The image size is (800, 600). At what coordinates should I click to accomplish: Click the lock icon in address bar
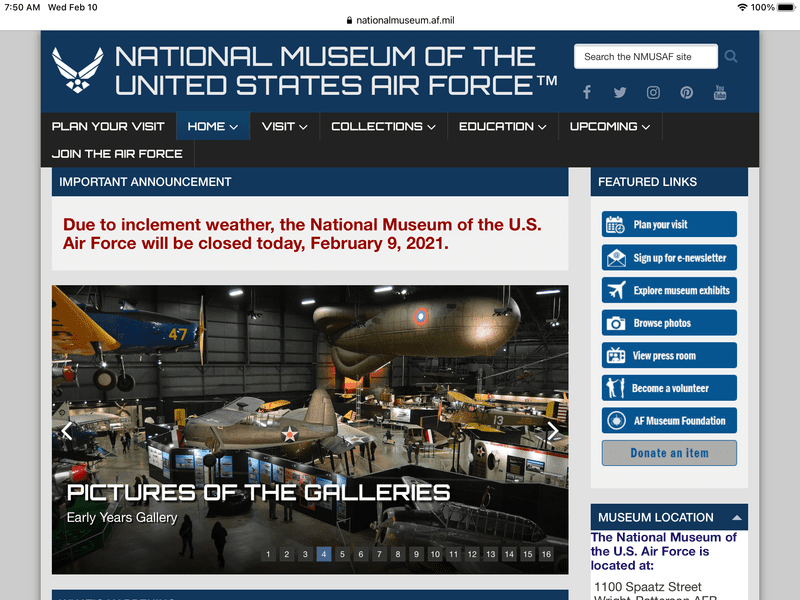[x=349, y=20]
